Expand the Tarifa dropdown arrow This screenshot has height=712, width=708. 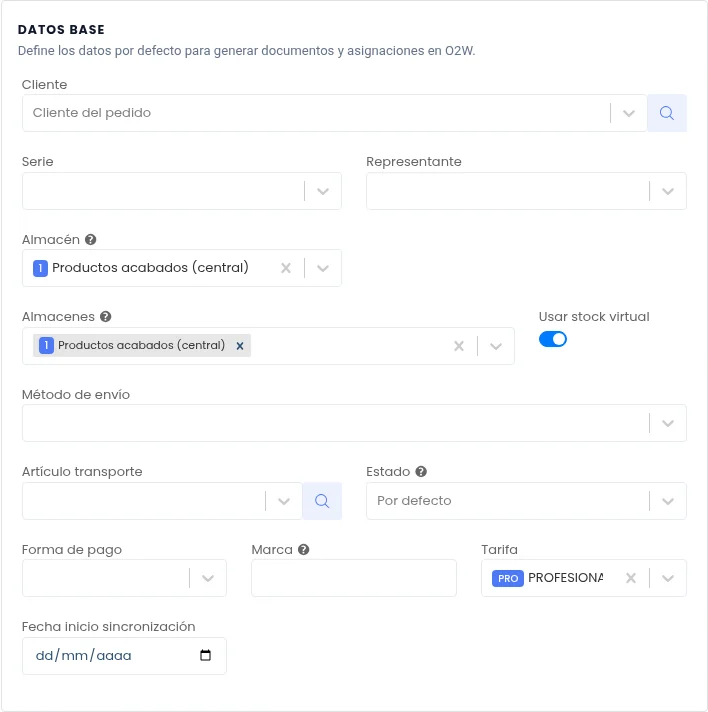[668, 578]
